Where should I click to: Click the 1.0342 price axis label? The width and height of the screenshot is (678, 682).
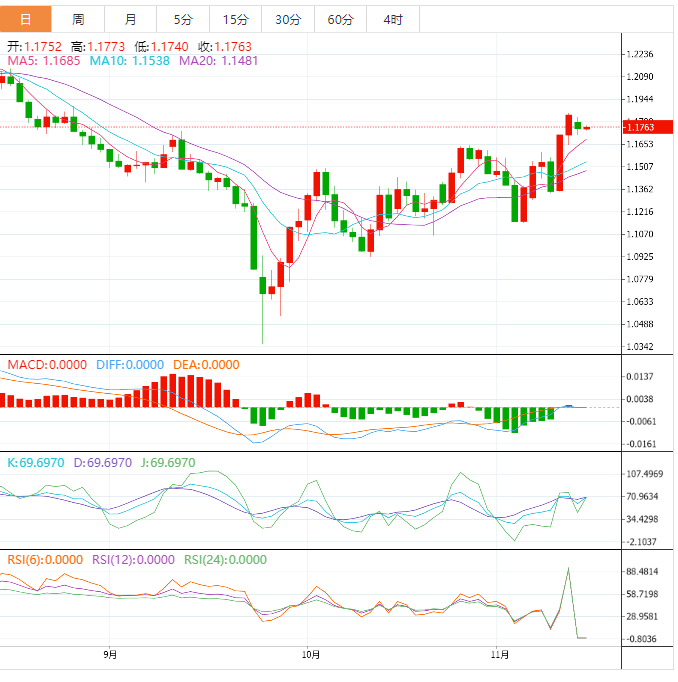pos(640,347)
